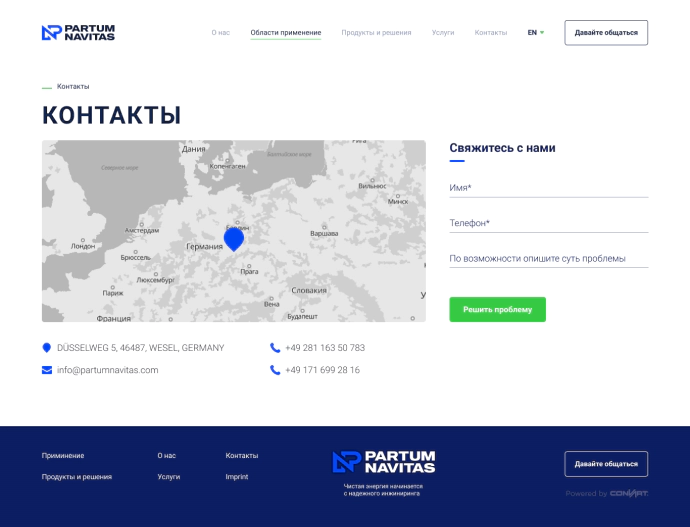This screenshot has height=527, width=690.
Task: Click the Словакия label on the map
Action: (x=309, y=290)
